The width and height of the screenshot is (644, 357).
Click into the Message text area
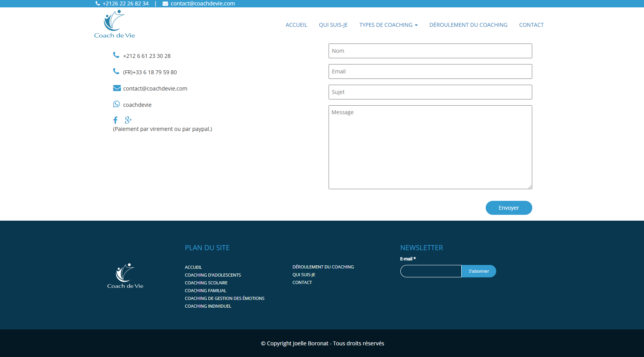tap(430, 147)
